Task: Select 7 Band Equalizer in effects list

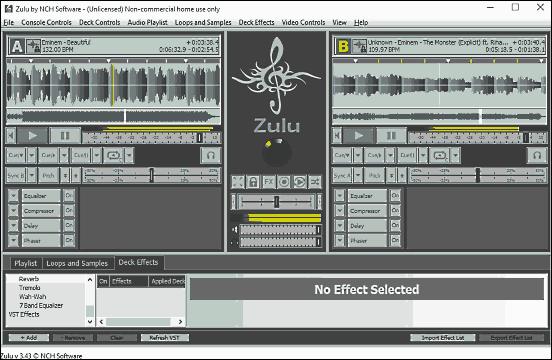Action: 41,305
